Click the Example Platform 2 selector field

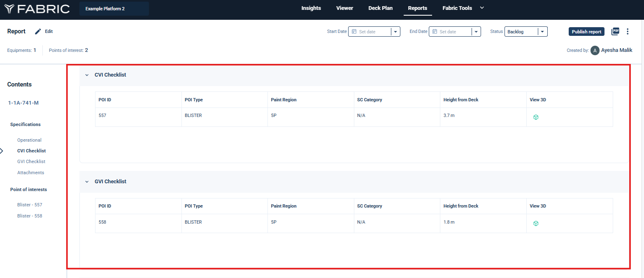(114, 9)
